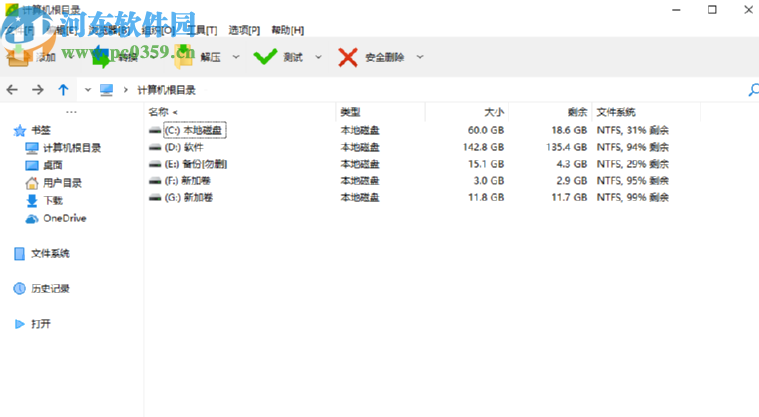Click the 142.8 GB size cell

(x=483, y=147)
